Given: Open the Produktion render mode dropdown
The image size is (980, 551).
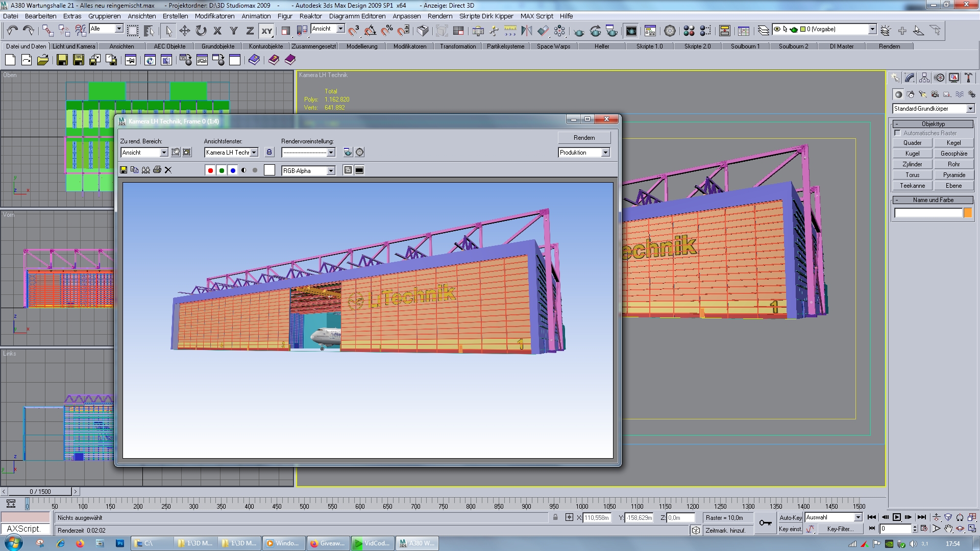Looking at the screenshot, I should click(x=605, y=153).
